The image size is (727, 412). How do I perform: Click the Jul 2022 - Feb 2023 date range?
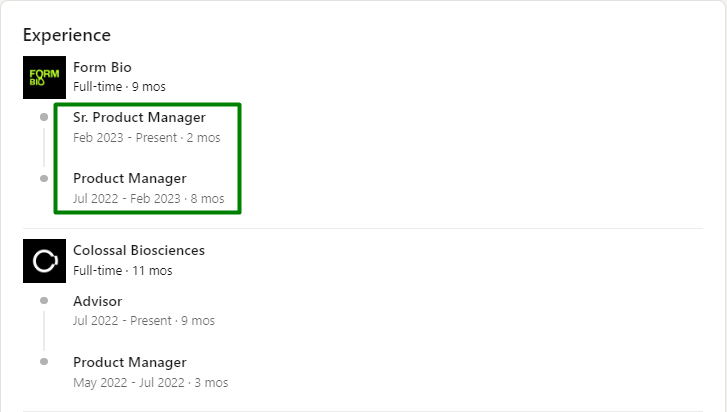point(148,199)
